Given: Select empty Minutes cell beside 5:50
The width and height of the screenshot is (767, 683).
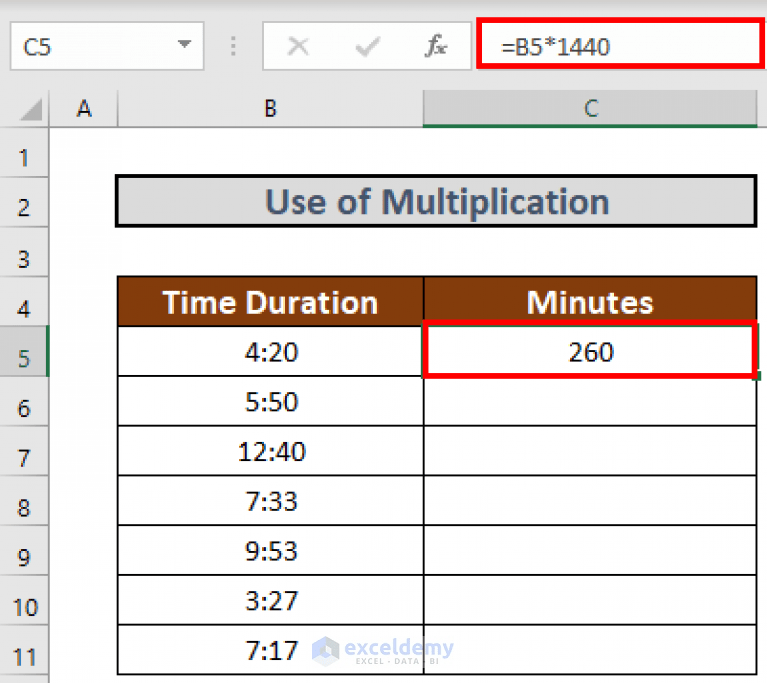Looking at the screenshot, I should click(590, 402).
